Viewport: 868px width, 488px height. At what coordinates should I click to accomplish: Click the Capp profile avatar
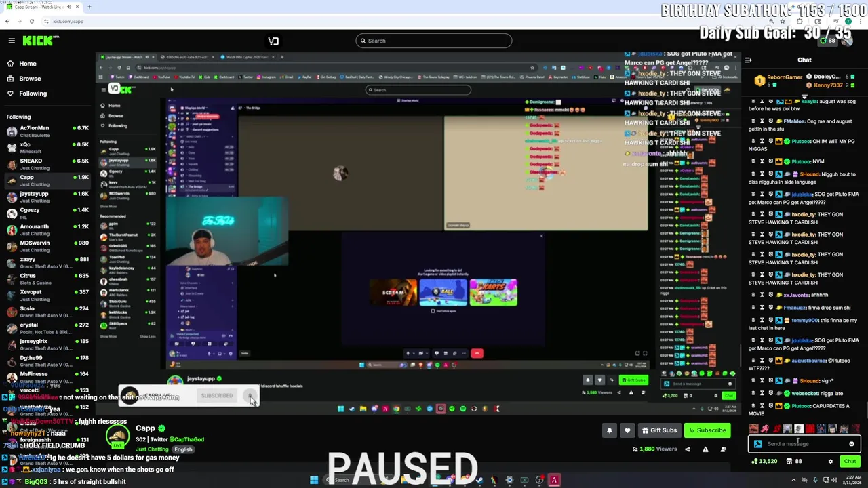pyautogui.click(x=117, y=437)
